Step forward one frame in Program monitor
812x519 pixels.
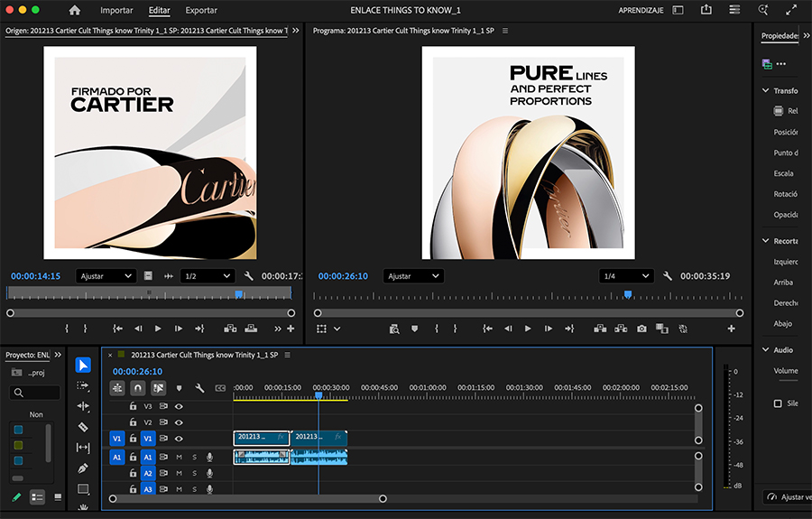click(548, 329)
